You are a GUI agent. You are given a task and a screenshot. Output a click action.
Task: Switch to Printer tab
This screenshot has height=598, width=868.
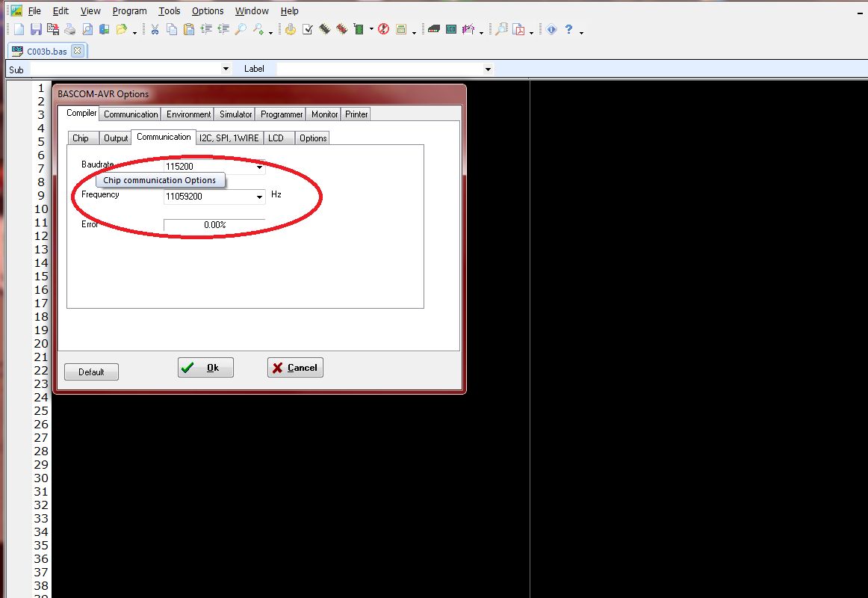coord(356,114)
